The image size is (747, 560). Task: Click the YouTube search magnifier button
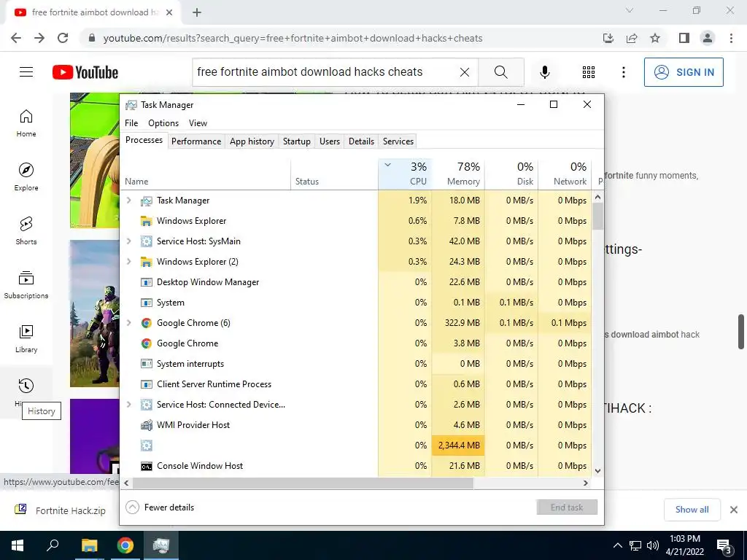coord(500,72)
